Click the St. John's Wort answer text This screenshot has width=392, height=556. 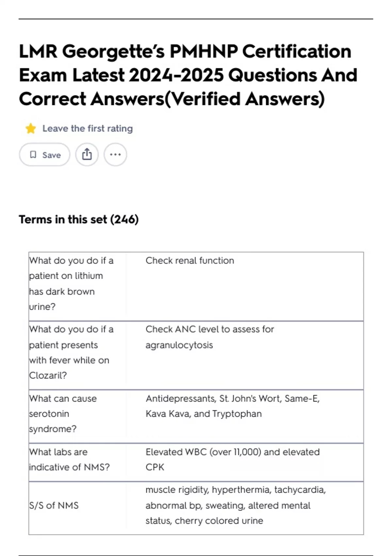coord(233,399)
